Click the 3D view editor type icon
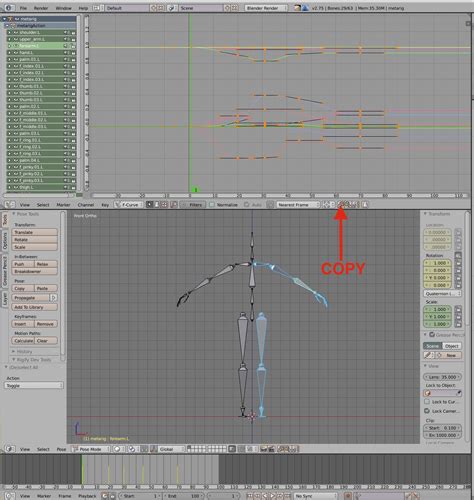 pyautogui.click(x=9, y=449)
